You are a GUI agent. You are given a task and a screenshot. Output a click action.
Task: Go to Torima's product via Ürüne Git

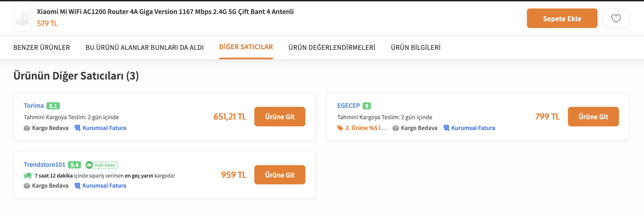coord(280,117)
